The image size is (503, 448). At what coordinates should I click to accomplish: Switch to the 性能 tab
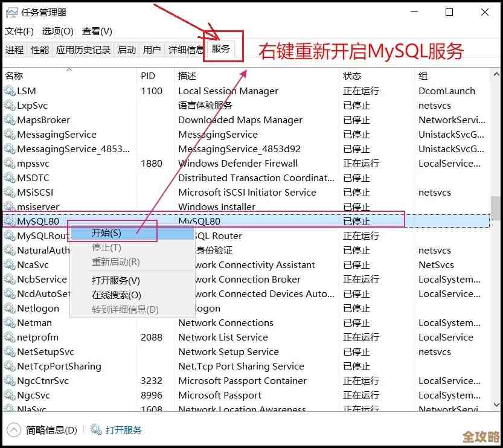(x=39, y=50)
